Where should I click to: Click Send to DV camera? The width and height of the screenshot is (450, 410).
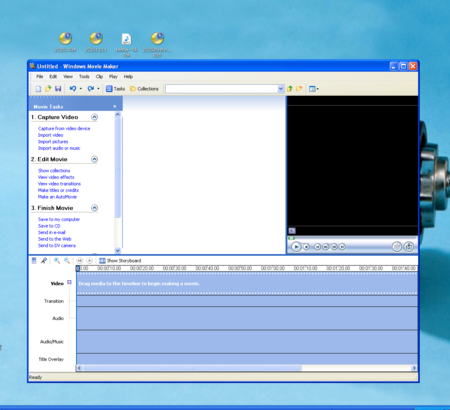[x=57, y=245]
